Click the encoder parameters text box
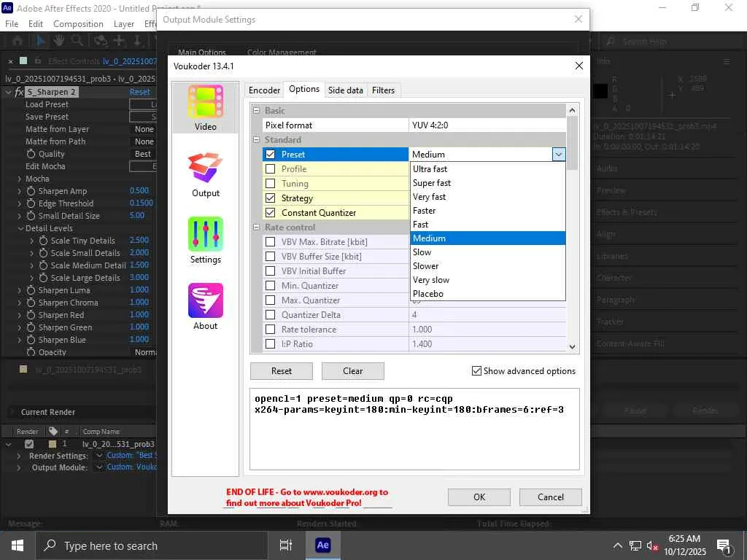This screenshot has width=747, height=560. click(414, 429)
